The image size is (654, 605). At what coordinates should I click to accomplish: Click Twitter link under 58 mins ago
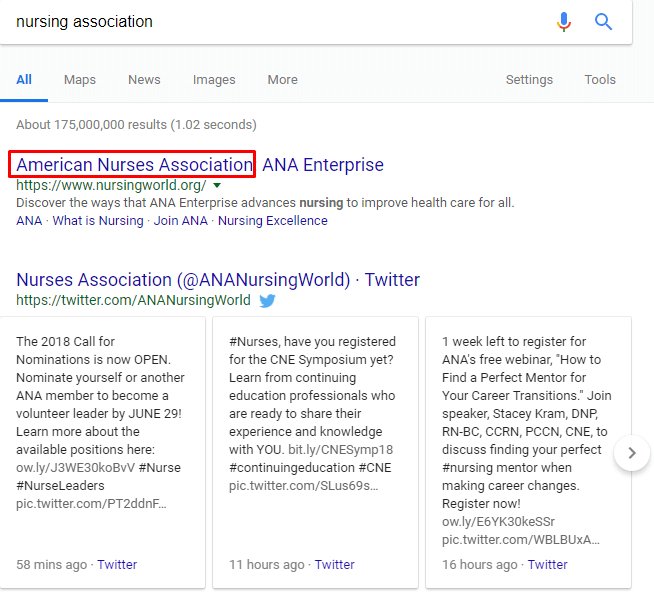pos(117,565)
